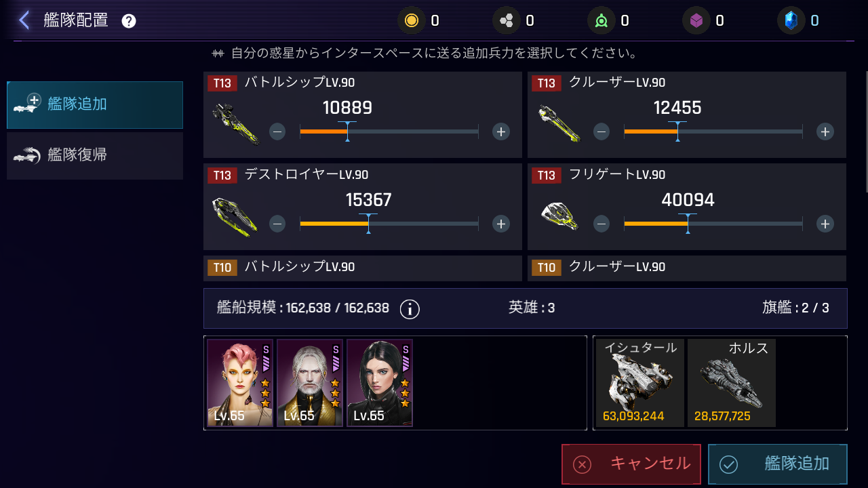Tap the blue crystal resource icon
This screenshot has width=868, height=488.
click(x=791, y=20)
